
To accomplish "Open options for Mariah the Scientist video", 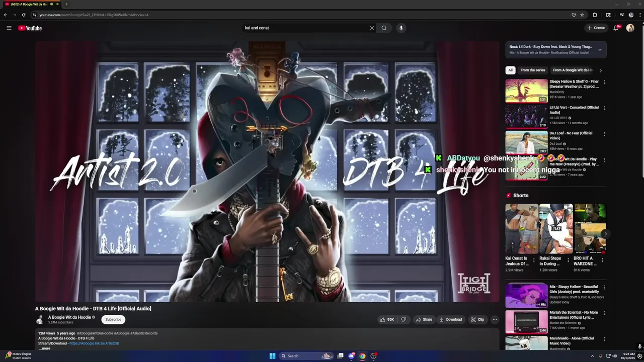I will pyautogui.click(x=605, y=313).
